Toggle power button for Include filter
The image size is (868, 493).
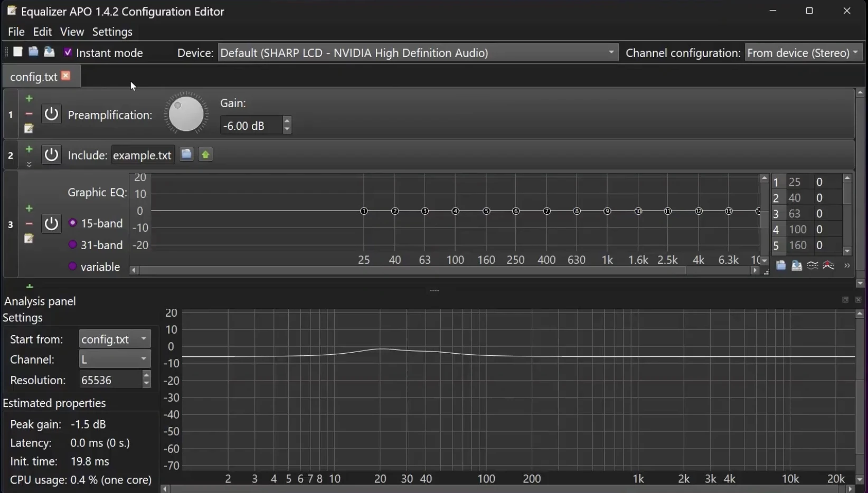(x=51, y=155)
